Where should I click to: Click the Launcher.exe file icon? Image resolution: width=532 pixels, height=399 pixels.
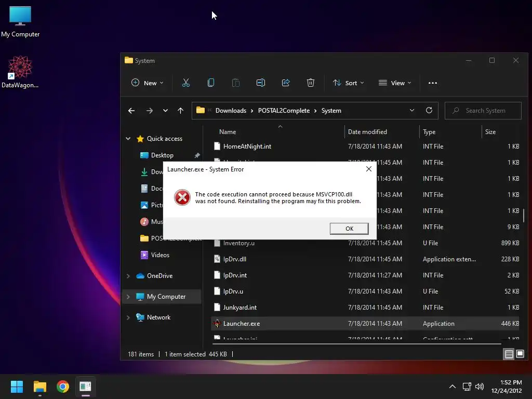click(x=217, y=323)
